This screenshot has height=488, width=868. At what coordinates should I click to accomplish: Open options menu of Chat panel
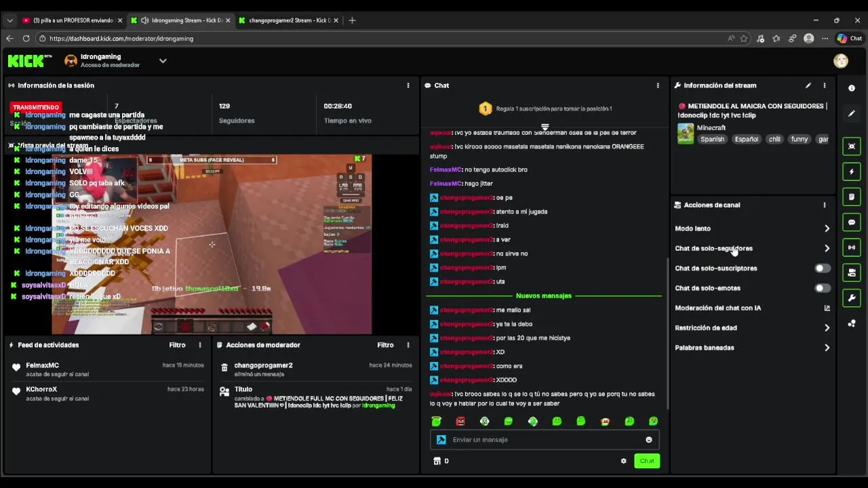click(x=658, y=85)
